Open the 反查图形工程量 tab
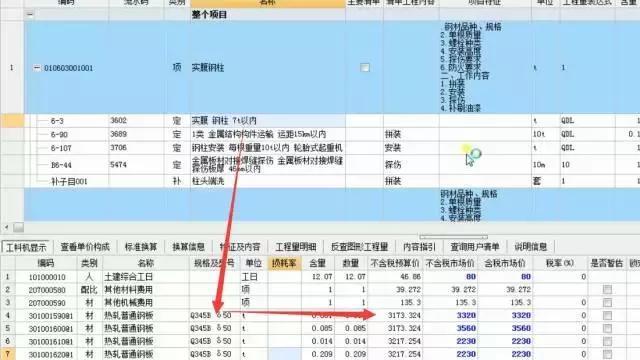Screen dimensions: 640x360 click(x=359, y=247)
